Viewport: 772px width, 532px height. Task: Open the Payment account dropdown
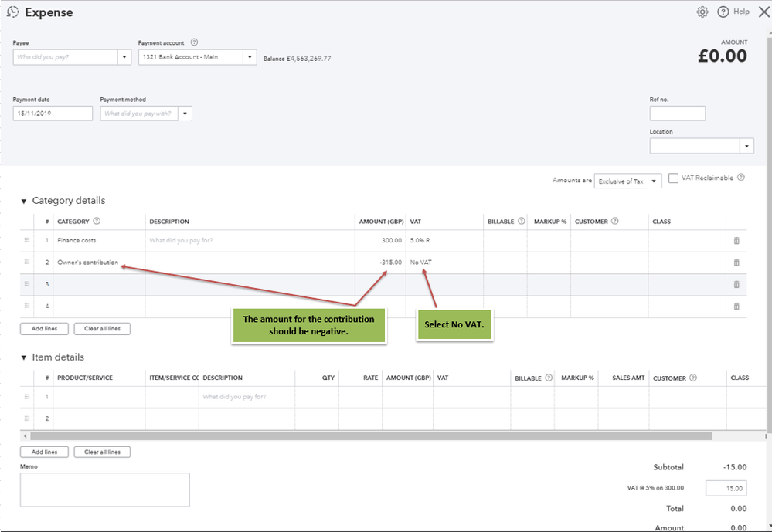tap(249, 57)
